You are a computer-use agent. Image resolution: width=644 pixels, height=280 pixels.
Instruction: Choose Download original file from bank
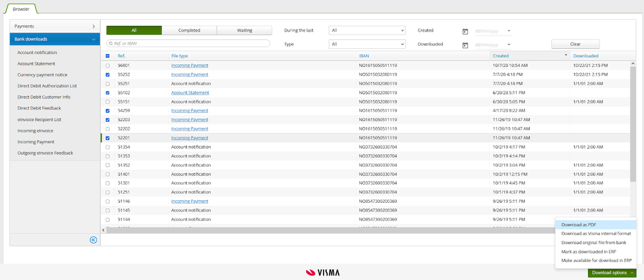595,243
